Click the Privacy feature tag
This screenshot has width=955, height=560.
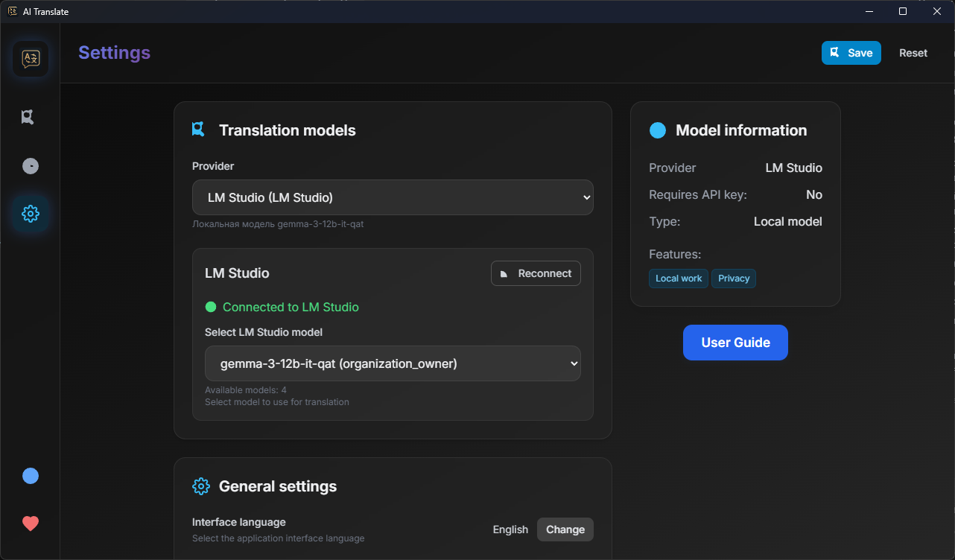734,279
